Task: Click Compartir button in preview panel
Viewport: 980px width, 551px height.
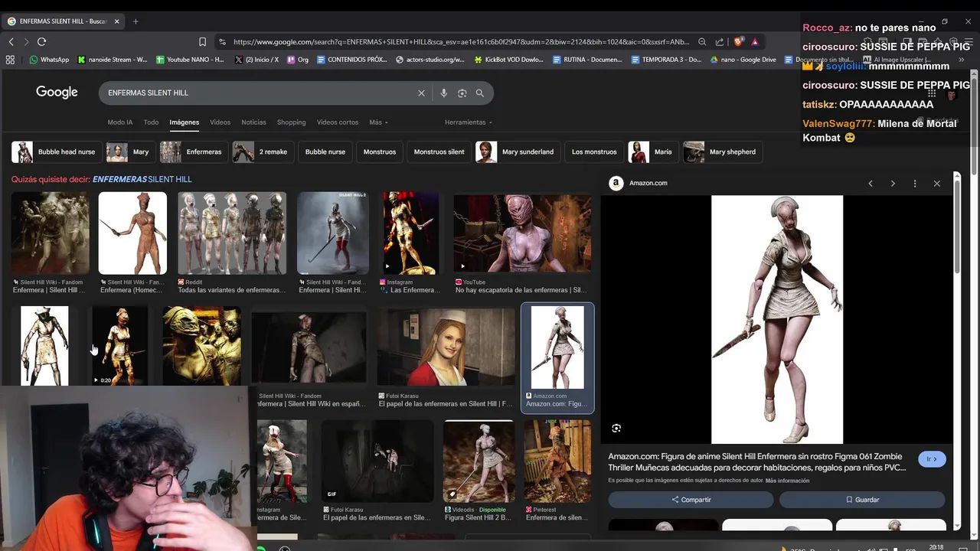Action: tap(691, 500)
